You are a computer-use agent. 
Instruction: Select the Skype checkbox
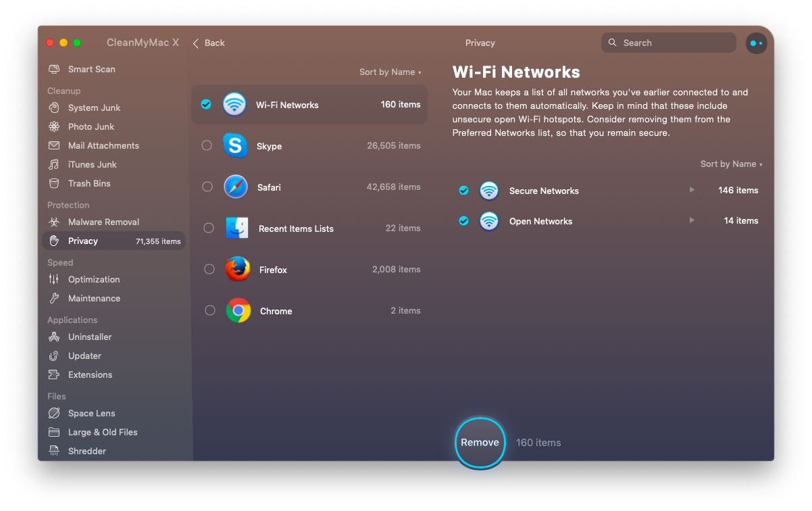[207, 145]
